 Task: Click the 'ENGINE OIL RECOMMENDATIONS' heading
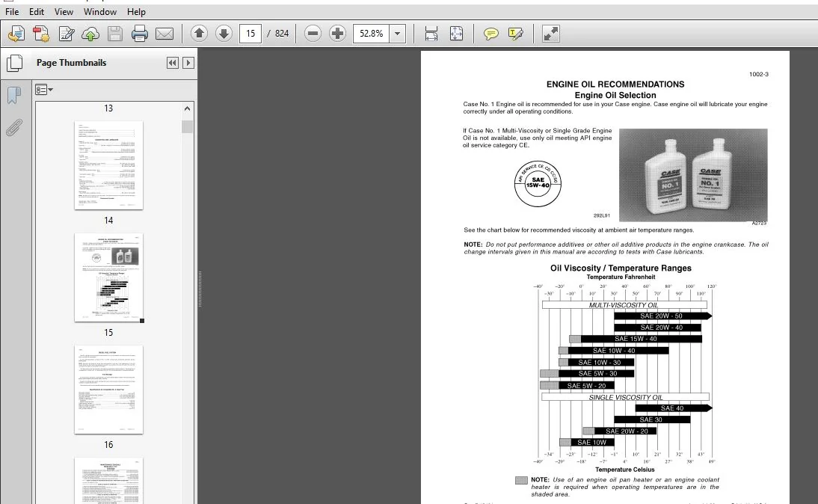(615, 84)
